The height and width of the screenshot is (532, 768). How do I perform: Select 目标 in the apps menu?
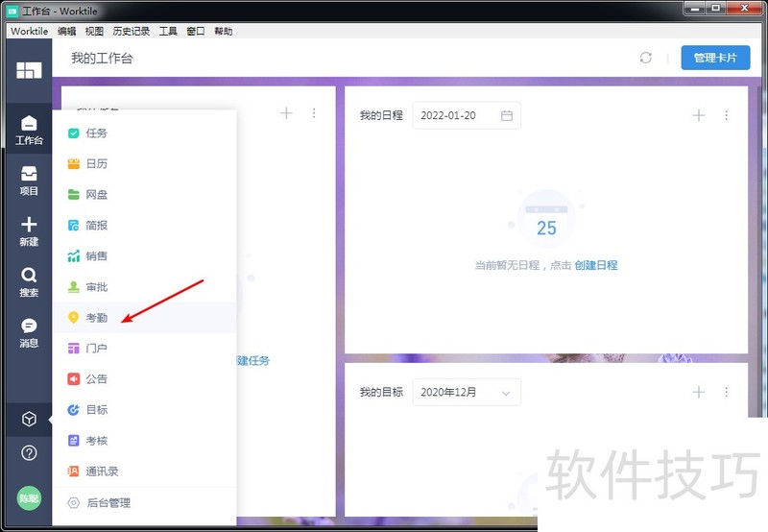145,409
